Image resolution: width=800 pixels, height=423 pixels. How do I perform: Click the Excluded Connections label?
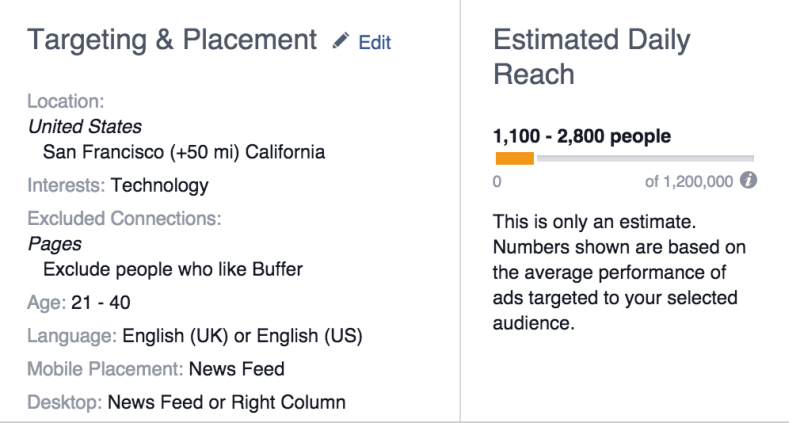coord(124,218)
